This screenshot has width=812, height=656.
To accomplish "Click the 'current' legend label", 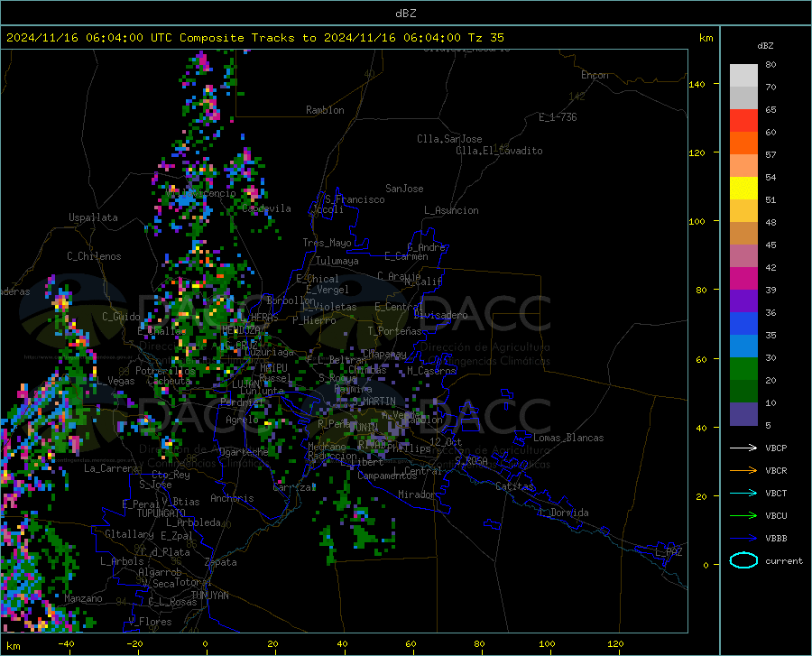I will (784, 560).
